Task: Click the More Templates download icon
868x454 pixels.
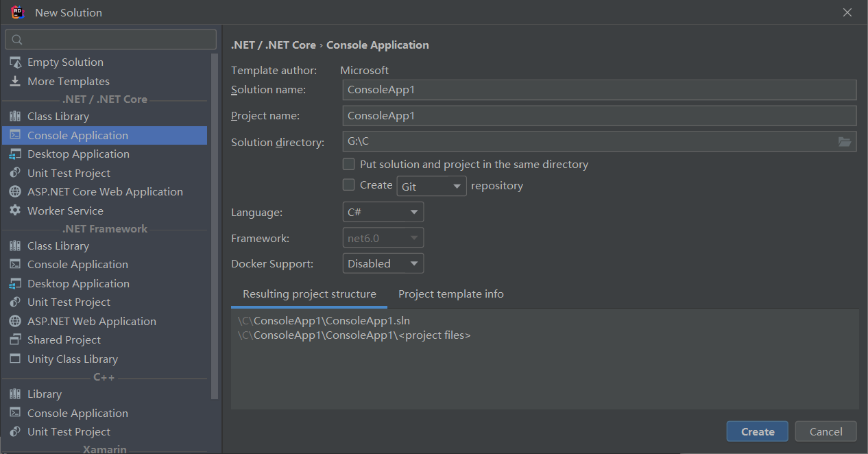Action: [15, 82]
